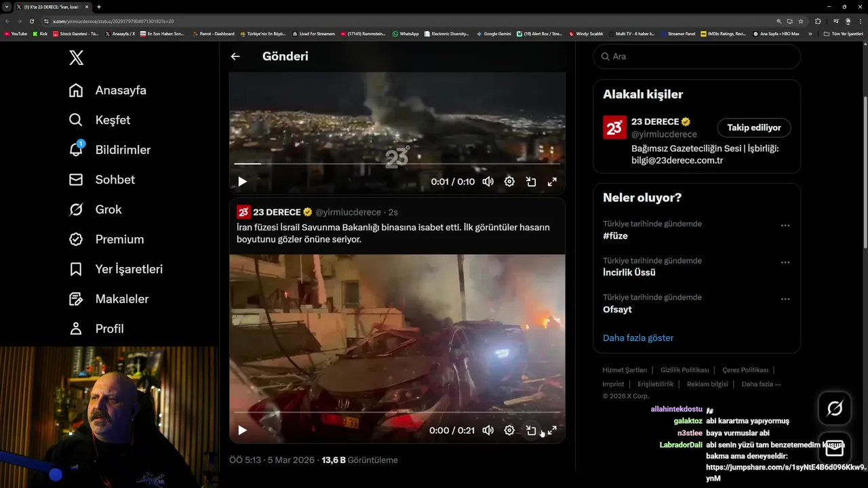Expand the bookmarks overflow chevron
This screenshot has height=488, width=868.
(x=810, y=33)
